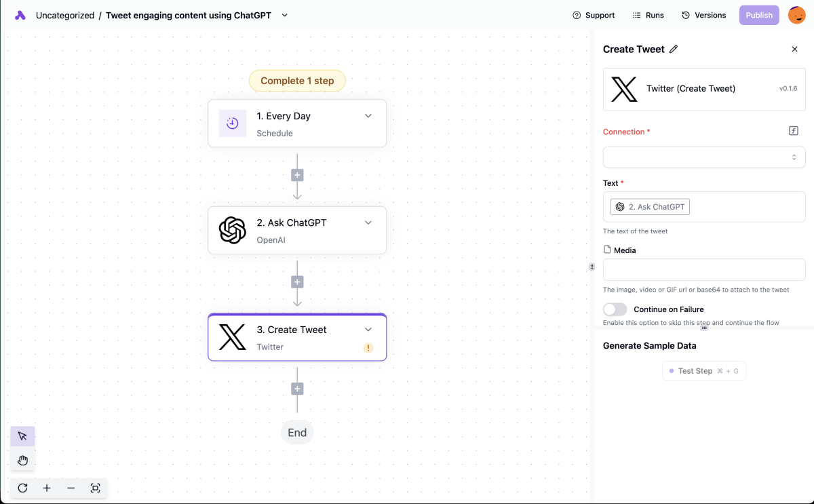Image resolution: width=814 pixels, height=504 pixels.
Task: Zoom in on the canvas
Action: coord(47,488)
